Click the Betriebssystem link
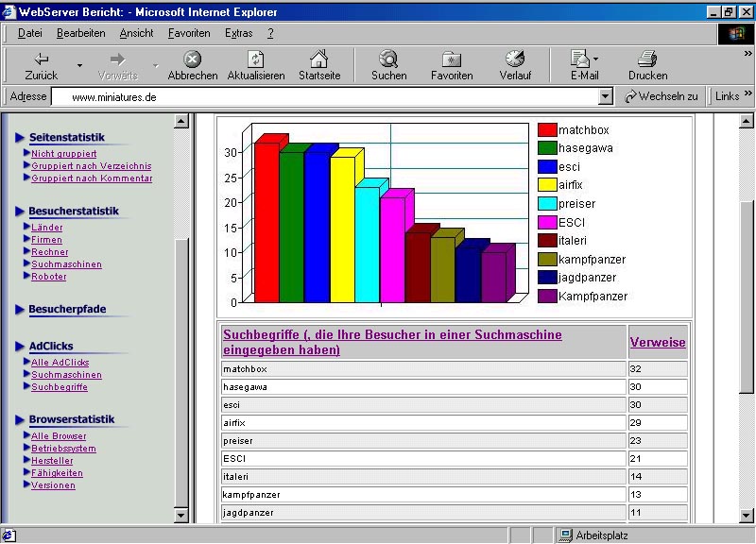 63,449
